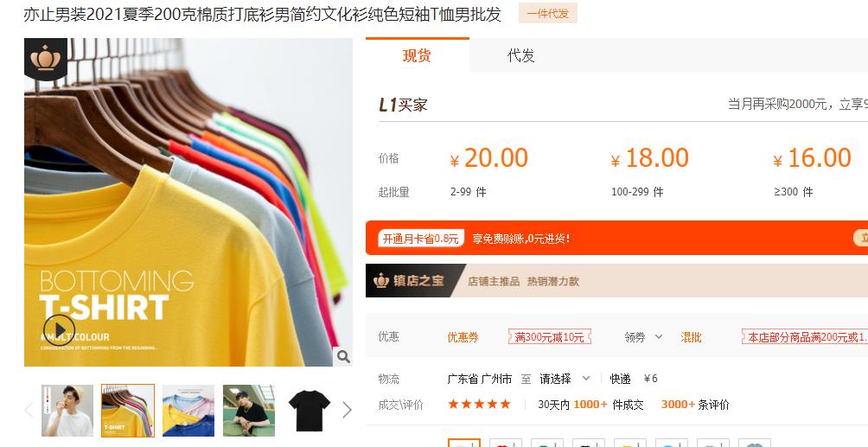Click the magnifier zoom icon on product image
The width and height of the screenshot is (868, 447).
(343, 357)
